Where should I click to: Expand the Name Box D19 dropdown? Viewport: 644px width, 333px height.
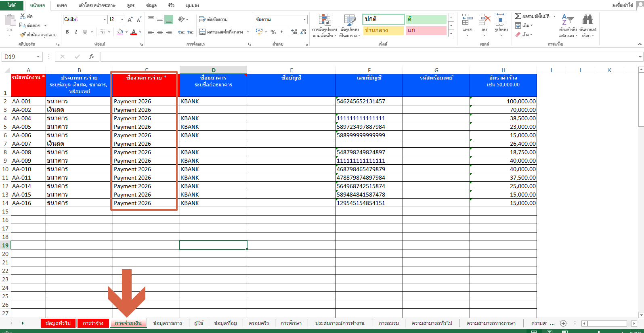click(38, 57)
